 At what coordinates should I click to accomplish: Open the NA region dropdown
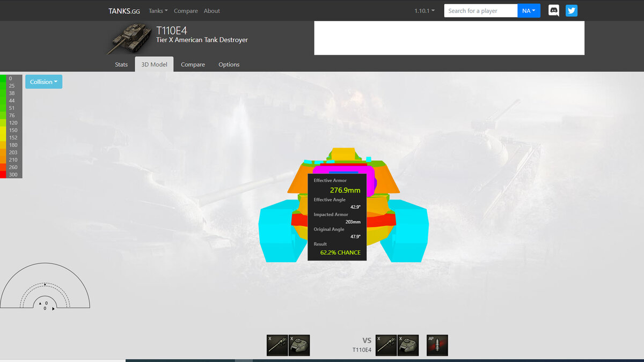point(529,11)
